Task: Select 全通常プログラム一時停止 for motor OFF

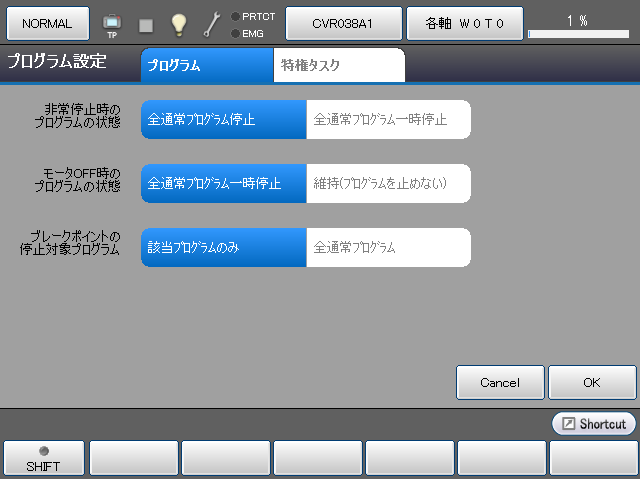Action: point(223,183)
